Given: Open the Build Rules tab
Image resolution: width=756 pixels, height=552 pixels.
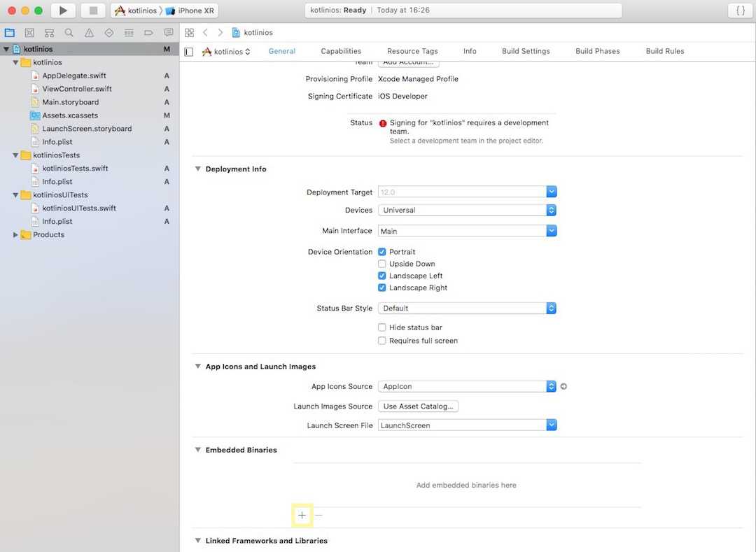Looking at the screenshot, I should coord(665,51).
